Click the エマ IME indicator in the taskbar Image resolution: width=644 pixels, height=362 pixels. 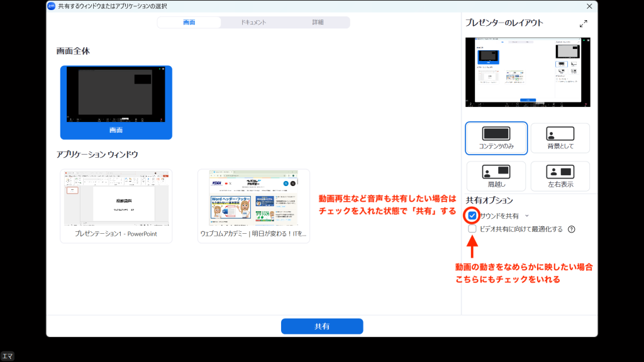coord(8,356)
